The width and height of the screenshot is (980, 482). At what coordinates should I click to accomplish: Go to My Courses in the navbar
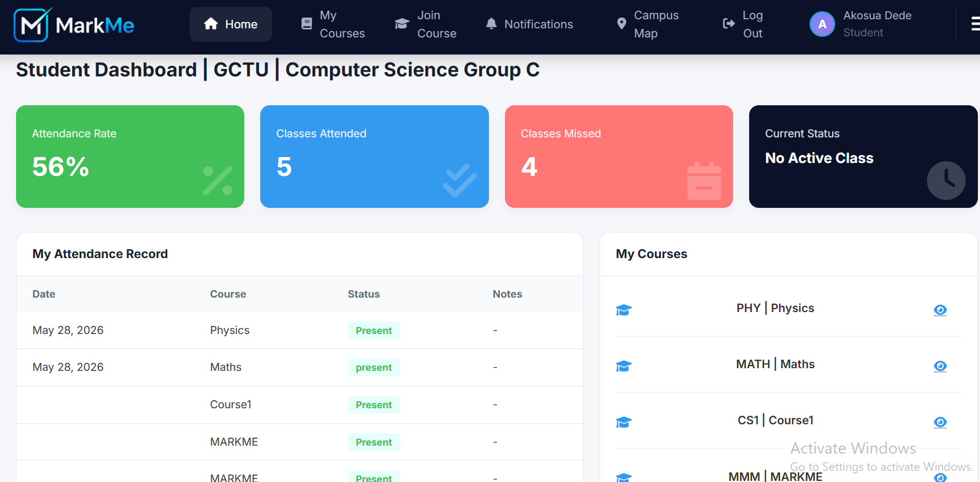[x=333, y=24]
